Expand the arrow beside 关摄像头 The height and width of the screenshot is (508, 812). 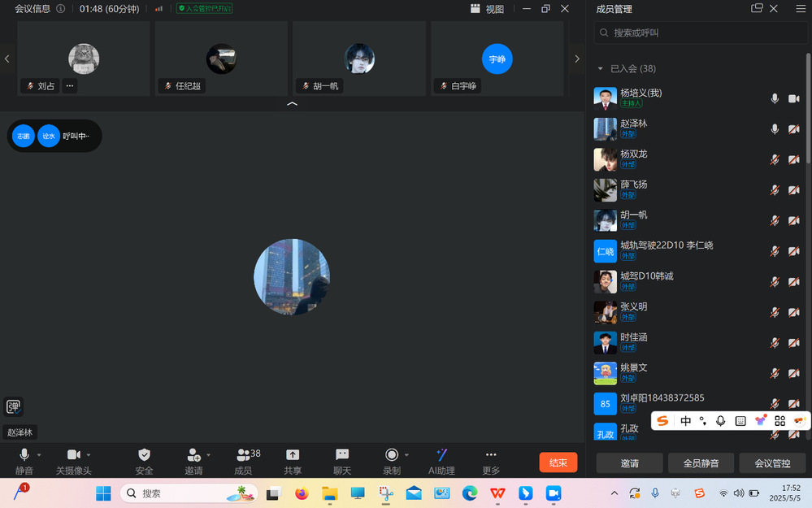(89, 455)
